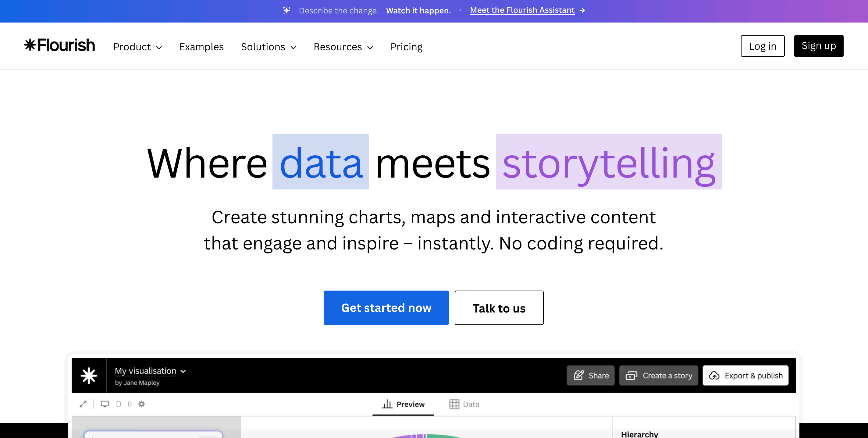Image resolution: width=868 pixels, height=438 pixels.
Task: Switch to the Preview tab
Action: click(403, 404)
